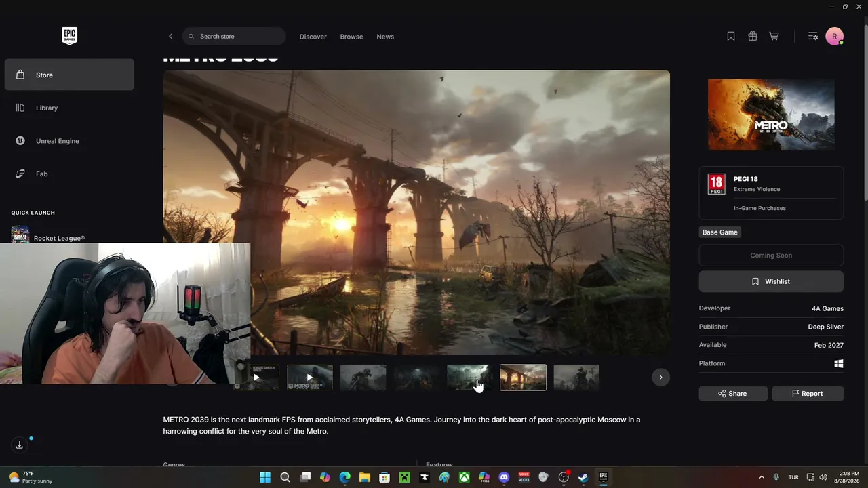Viewport: 868px width, 488px height.
Task: Open Steam from taskbar
Action: pyautogui.click(x=583, y=477)
